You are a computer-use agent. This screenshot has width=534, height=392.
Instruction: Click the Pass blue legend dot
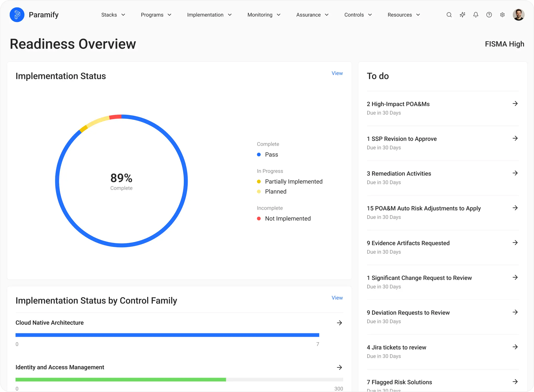point(259,155)
